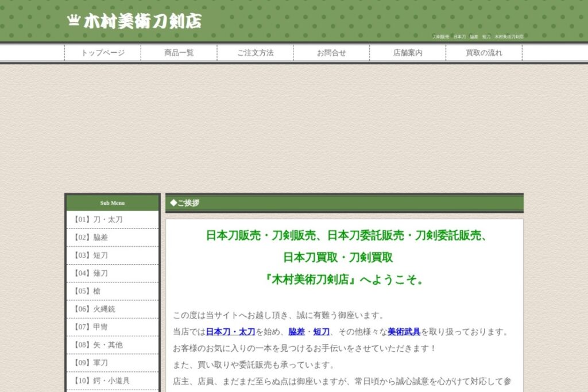Click the Sub Menu header
588x392 pixels.
click(x=113, y=203)
